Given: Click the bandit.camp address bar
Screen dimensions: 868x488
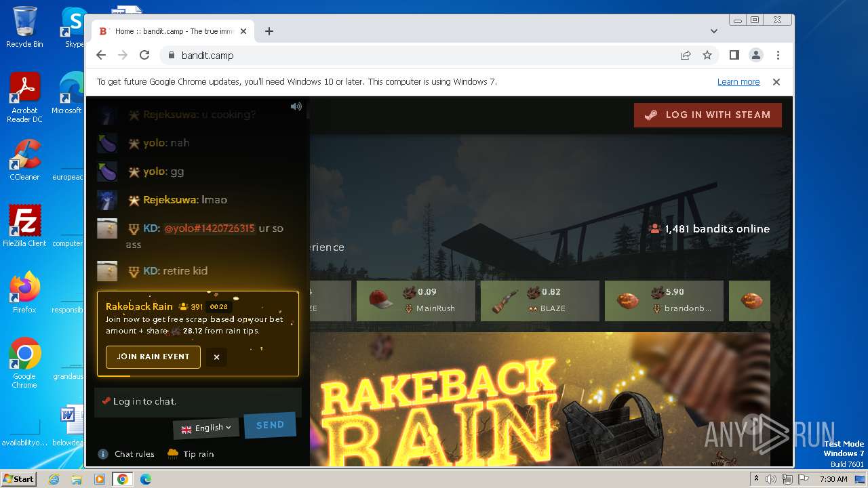Looking at the screenshot, I should [420, 56].
